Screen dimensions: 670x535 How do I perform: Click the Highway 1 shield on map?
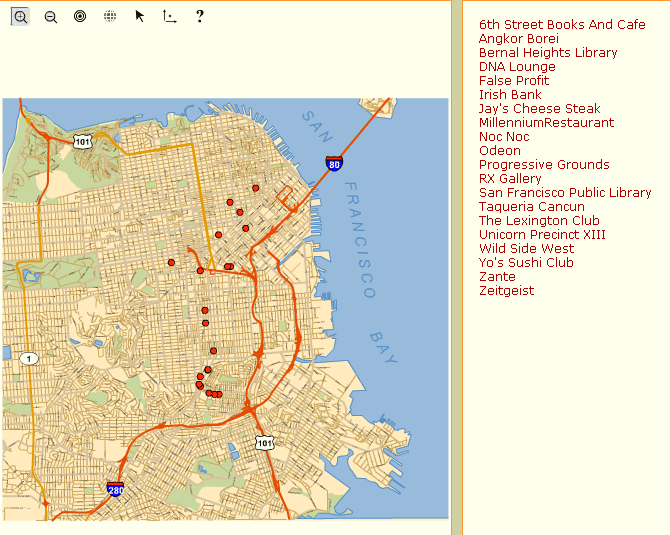point(29,358)
